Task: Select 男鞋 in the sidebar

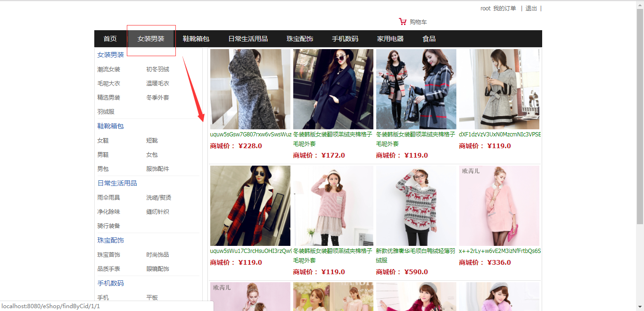Action: [x=103, y=155]
